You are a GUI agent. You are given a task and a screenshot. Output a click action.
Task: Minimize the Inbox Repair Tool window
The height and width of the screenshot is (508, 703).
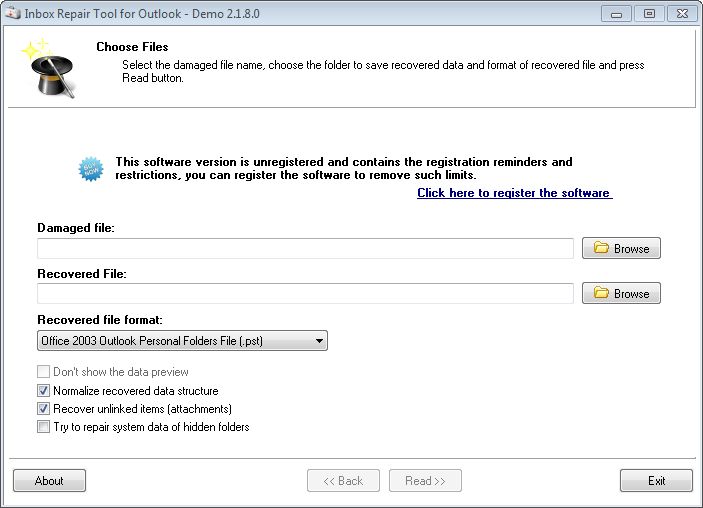[616, 14]
